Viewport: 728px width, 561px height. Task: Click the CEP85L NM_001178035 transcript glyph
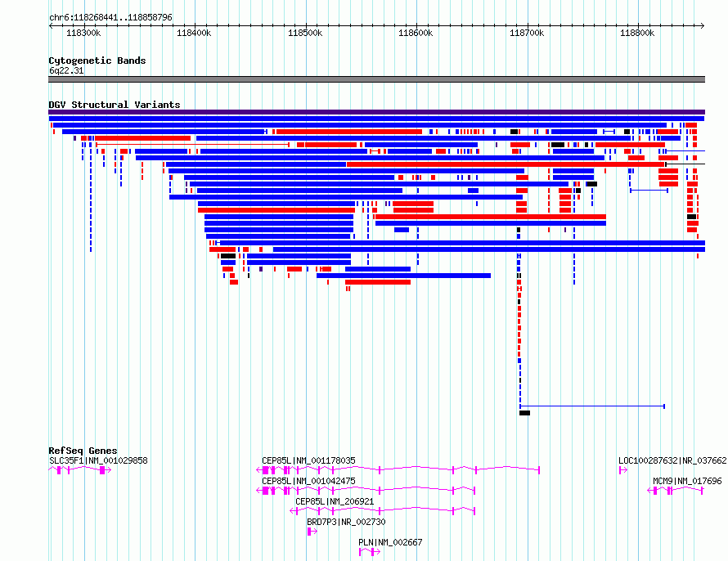point(398,470)
